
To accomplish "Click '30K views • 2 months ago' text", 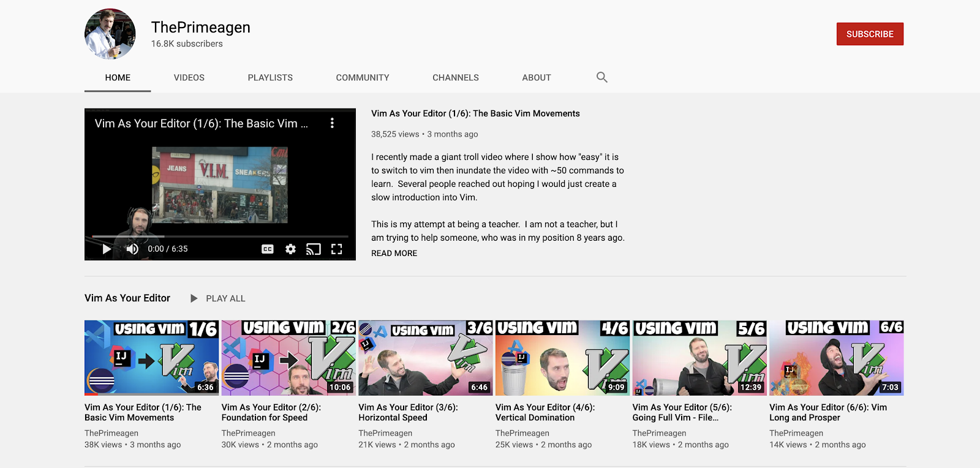I will (x=269, y=445).
